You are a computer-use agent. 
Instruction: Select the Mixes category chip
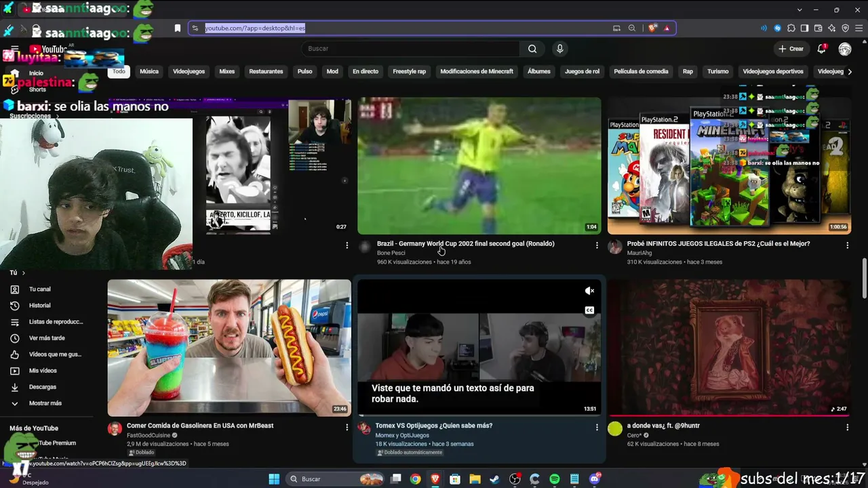click(x=226, y=71)
